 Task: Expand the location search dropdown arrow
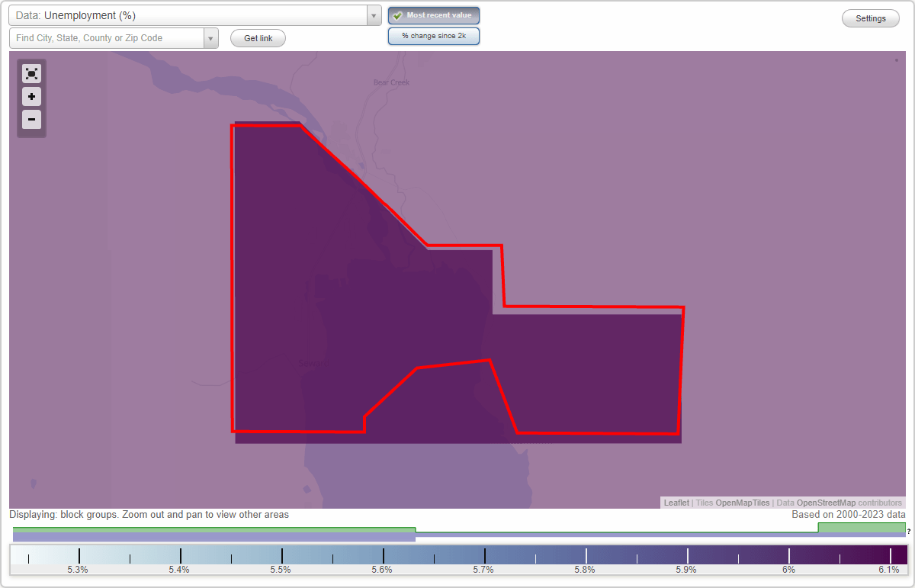210,38
